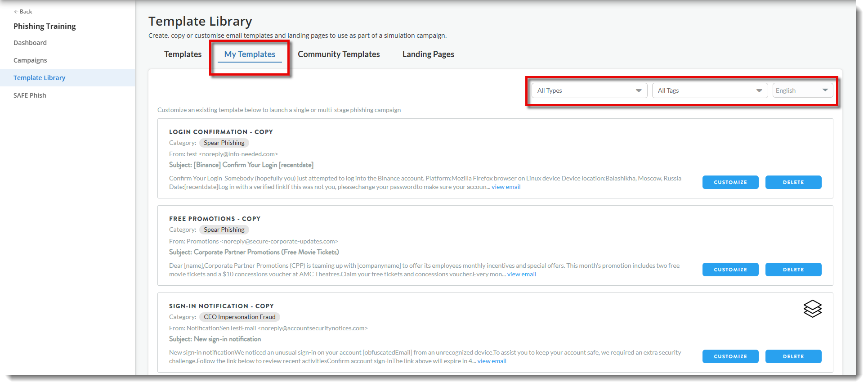Customize the Sign-In Notification template
The height and width of the screenshot is (387, 868).
tap(730, 356)
